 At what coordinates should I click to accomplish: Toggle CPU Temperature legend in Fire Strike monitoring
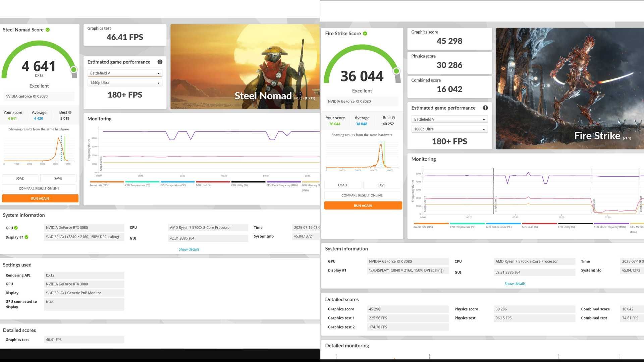(x=467, y=225)
